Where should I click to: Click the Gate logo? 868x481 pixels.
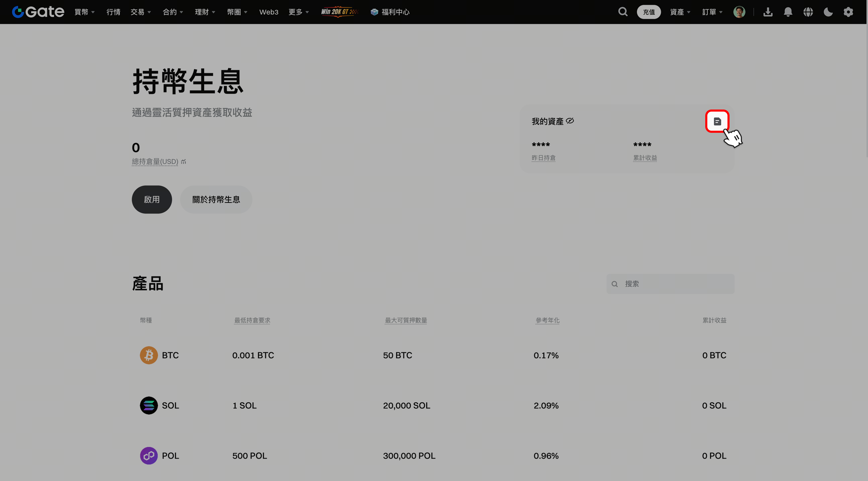[x=38, y=12]
